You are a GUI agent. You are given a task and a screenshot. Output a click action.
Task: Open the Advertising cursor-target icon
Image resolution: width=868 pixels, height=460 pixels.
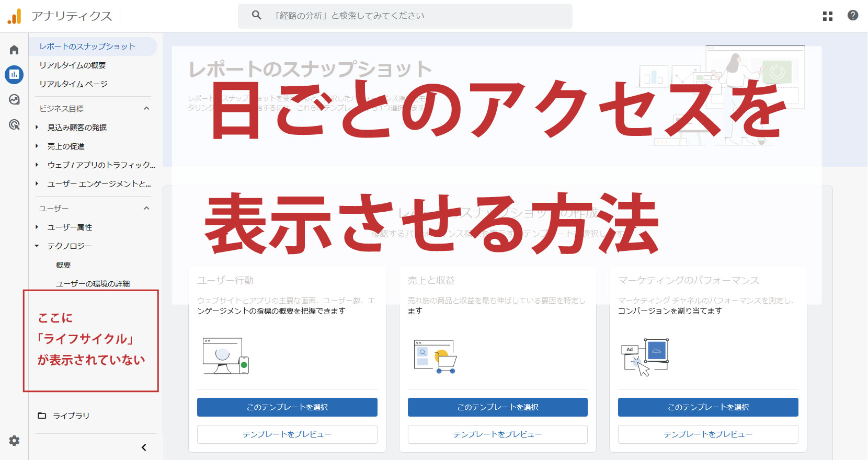click(14, 124)
